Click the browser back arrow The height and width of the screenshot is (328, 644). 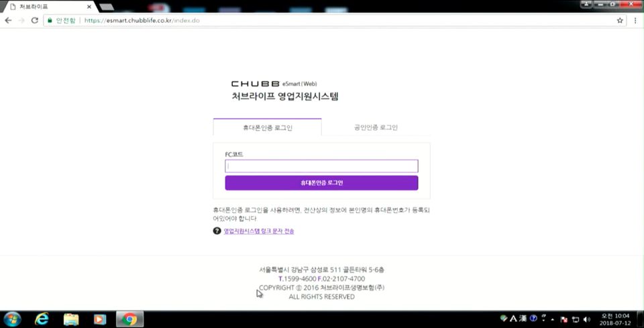point(8,20)
